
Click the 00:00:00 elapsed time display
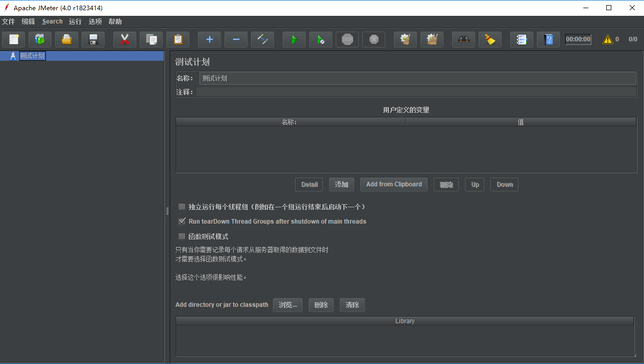click(x=578, y=39)
